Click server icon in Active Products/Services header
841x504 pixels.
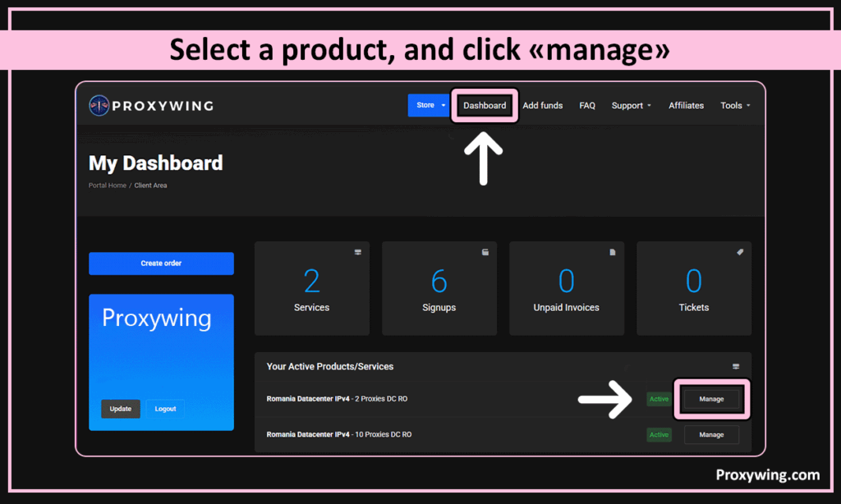(x=736, y=367)
